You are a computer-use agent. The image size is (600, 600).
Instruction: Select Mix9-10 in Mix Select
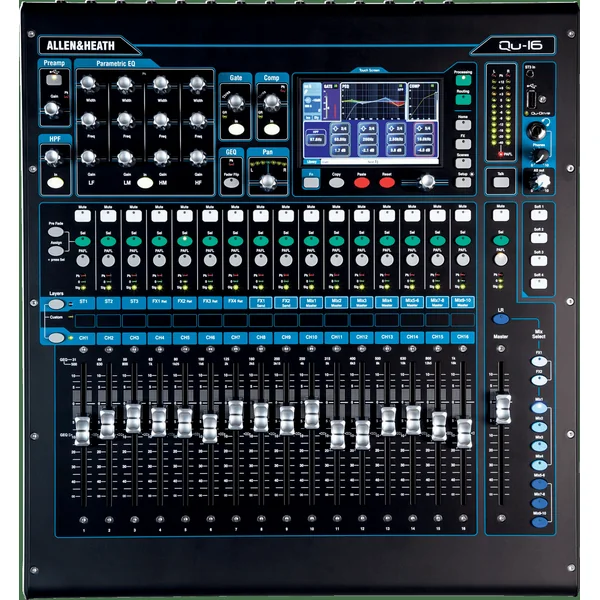[540, 522]
